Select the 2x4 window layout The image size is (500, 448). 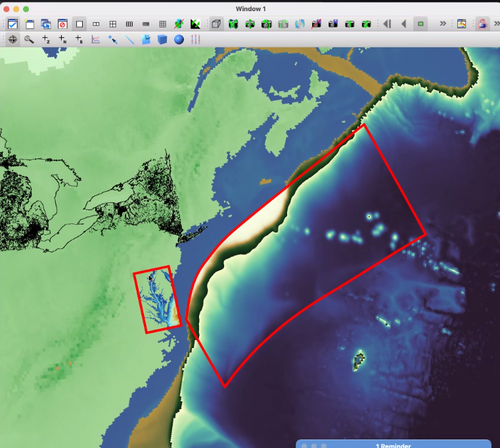[146, 24]
